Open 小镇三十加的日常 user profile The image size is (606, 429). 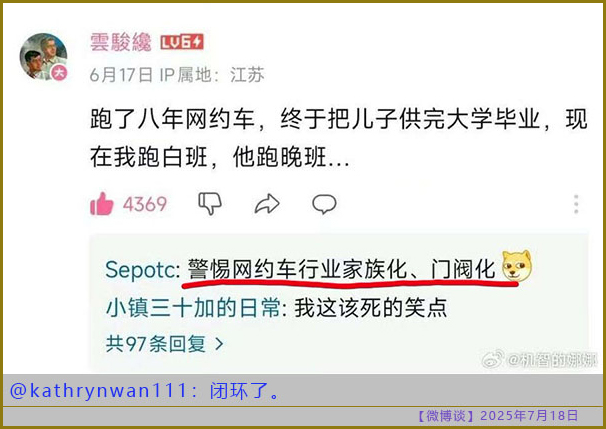click(x=193, y=308)
